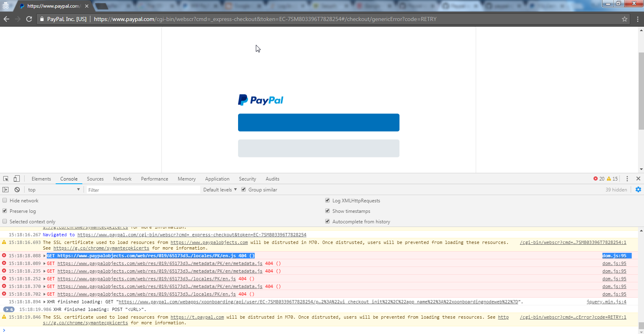The height and width of the screenshot is (334, 644).
Task: Open the top JavaScript context dropdown
Action: coord(54,189)
